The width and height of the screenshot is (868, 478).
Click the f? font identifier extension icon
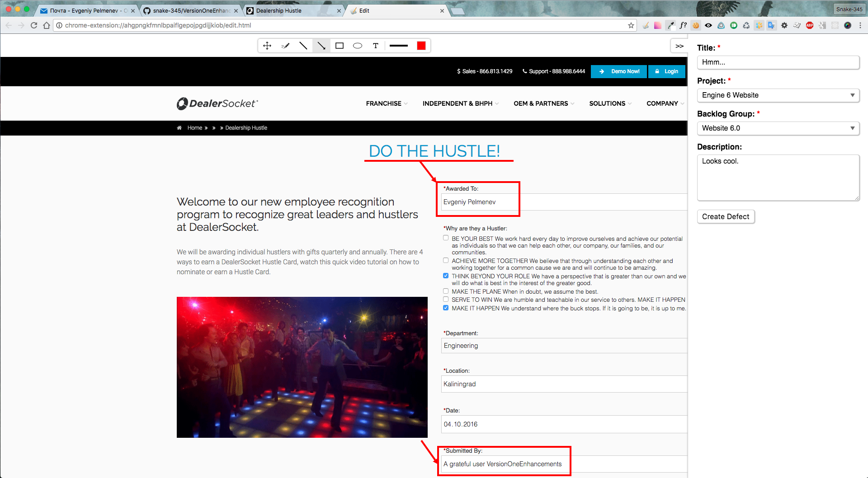point(683,25)
